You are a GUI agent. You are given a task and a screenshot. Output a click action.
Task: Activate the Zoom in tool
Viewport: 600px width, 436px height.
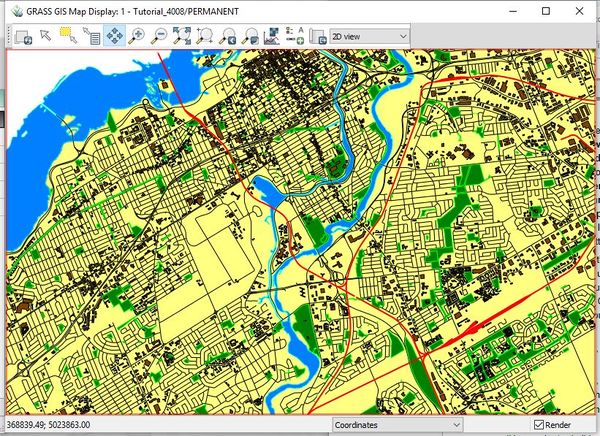point(136,36)
